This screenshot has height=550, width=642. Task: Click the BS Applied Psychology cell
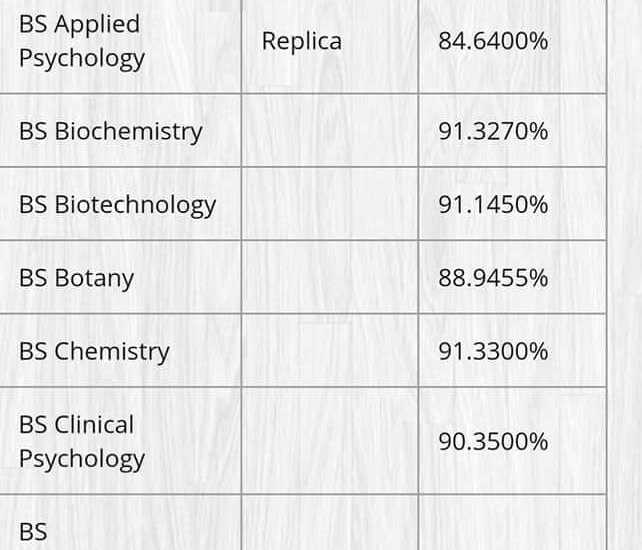click(x=82, y=41)
